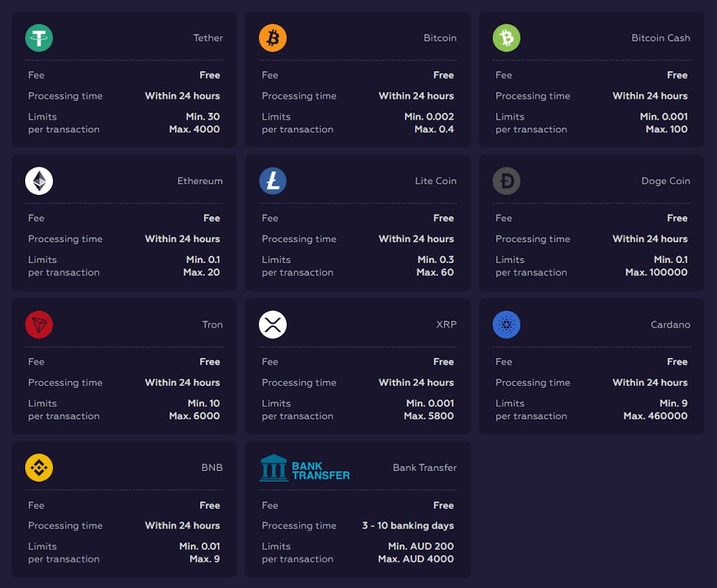
Task: Click XRP's Min. 0.001 value
Action: click(x=429, y=403)
